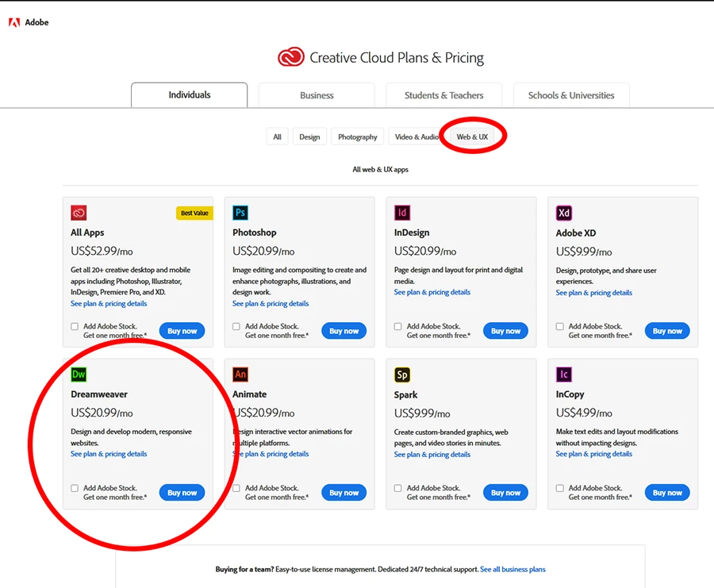
Task: Click the All Apps US$52.99/mo price
Action: [102, 251]
